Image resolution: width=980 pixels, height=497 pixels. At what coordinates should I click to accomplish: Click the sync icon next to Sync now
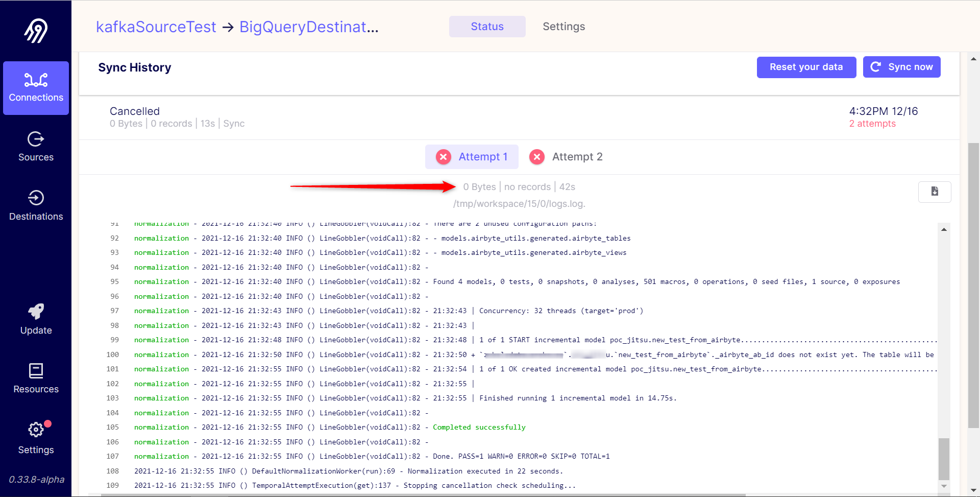pos(876,66)
